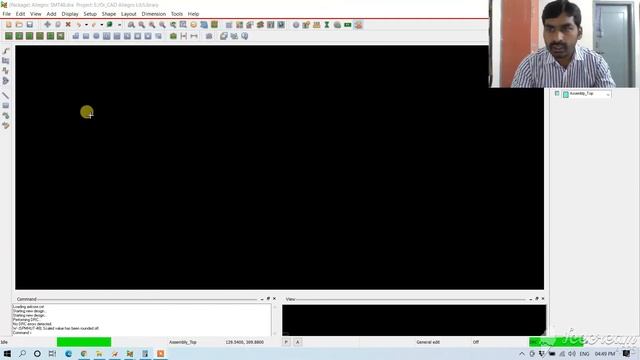Click the Zoom In magnifier icon
Screen dimensions: 640x360
[152, 25]
